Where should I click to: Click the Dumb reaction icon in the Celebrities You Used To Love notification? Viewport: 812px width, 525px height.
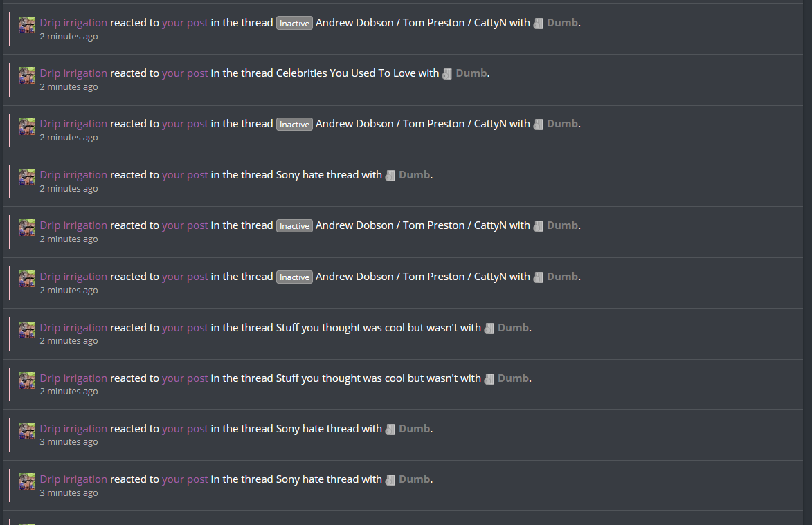[x=447, y=74]
